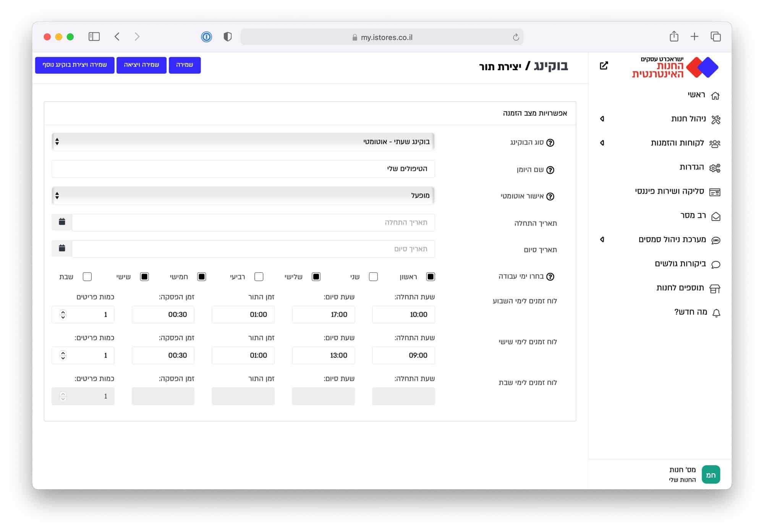Viewport: 764px width, 532px height.
Task: Click the chat bubble icon for ביקורות גולשים
Action: 715,264
